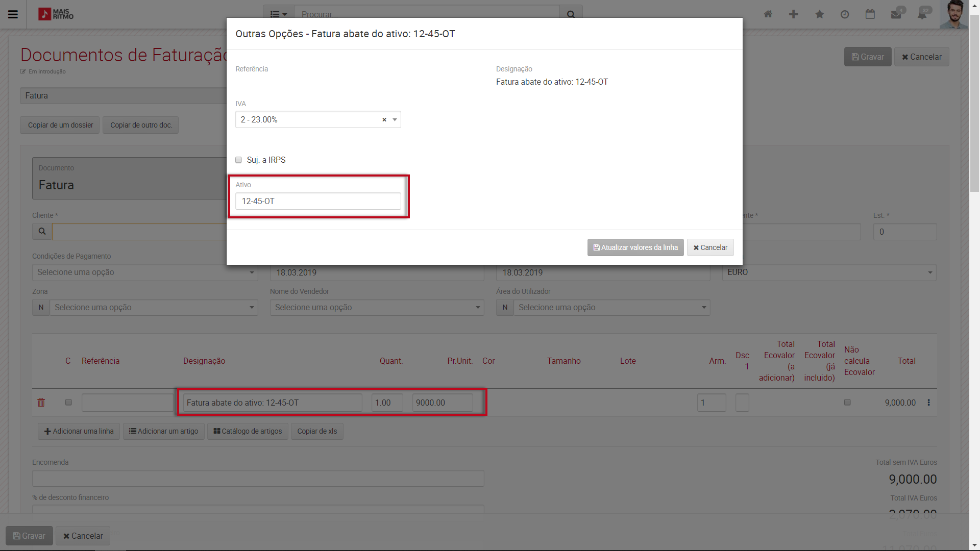Open the calendar icon
The width and height of the screenshot is (980, 551).
point(870,14)
